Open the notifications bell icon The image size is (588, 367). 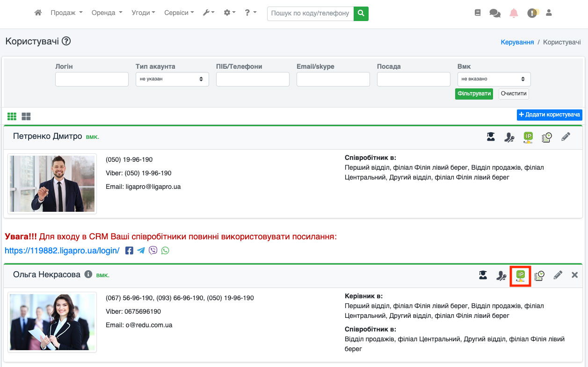pos(514,13)
